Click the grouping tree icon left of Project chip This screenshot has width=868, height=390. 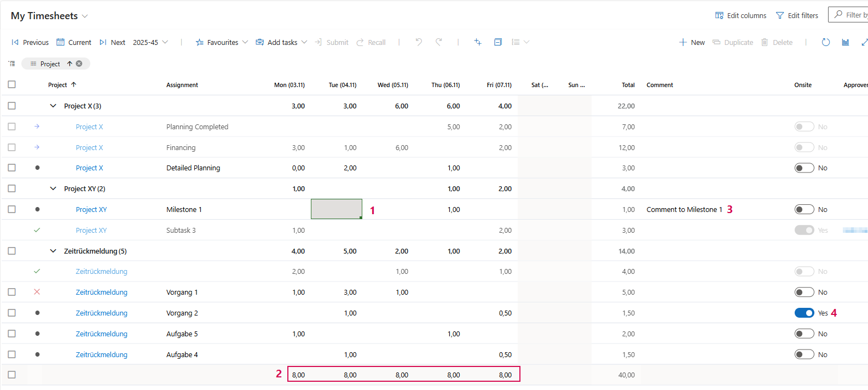tap(12, 64)
